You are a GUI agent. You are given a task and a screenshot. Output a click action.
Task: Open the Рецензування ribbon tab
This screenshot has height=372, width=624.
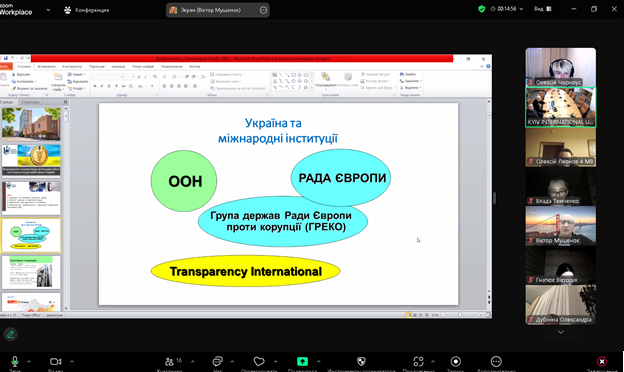172,66
